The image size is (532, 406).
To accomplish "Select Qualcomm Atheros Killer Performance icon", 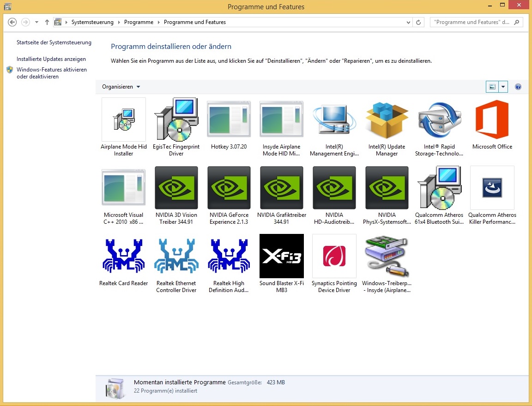I will pyautogui.click(x=492, y=187).
